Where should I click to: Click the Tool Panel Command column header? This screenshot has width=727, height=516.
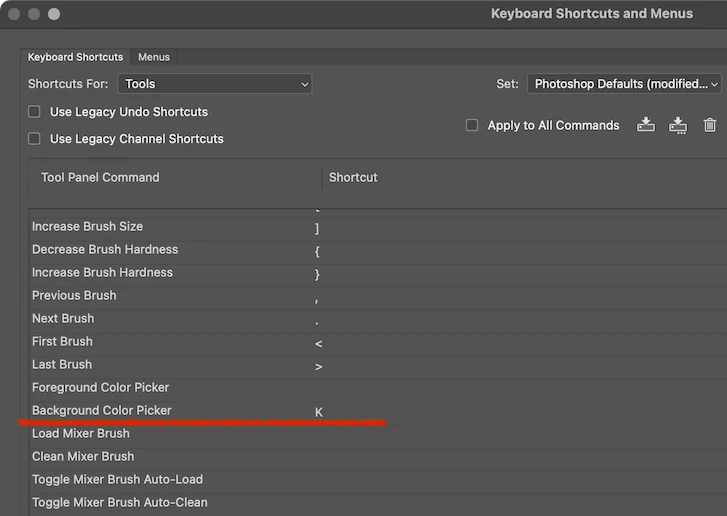[x=100, y=178]
